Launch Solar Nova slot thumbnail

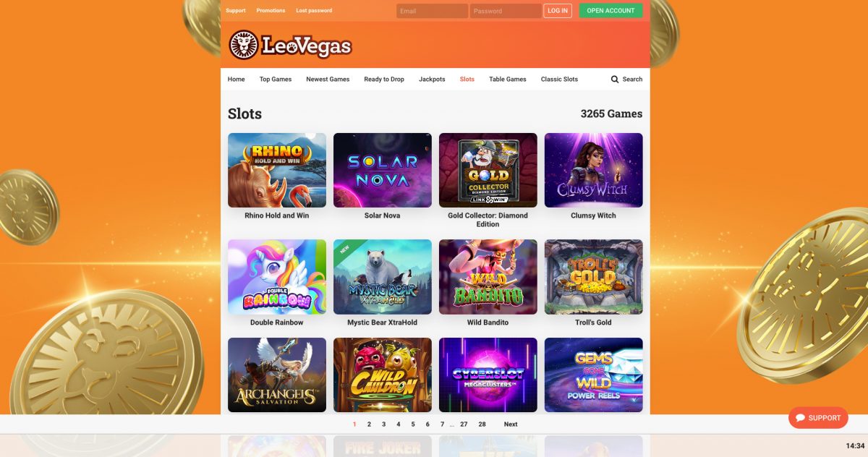383,171
